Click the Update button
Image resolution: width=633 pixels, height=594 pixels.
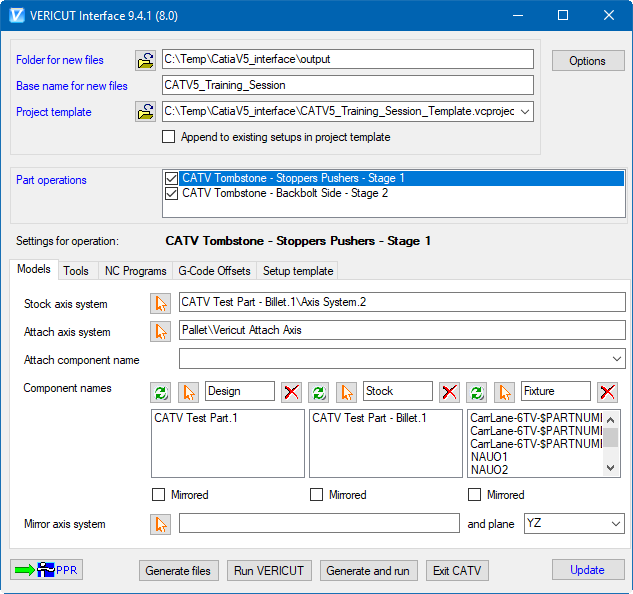(x=588, y=570)
